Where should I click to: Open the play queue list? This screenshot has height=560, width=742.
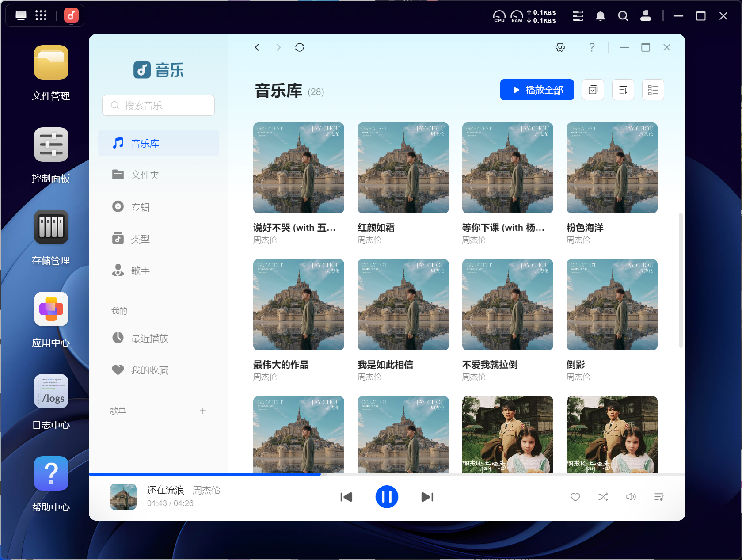coord(659,497)
